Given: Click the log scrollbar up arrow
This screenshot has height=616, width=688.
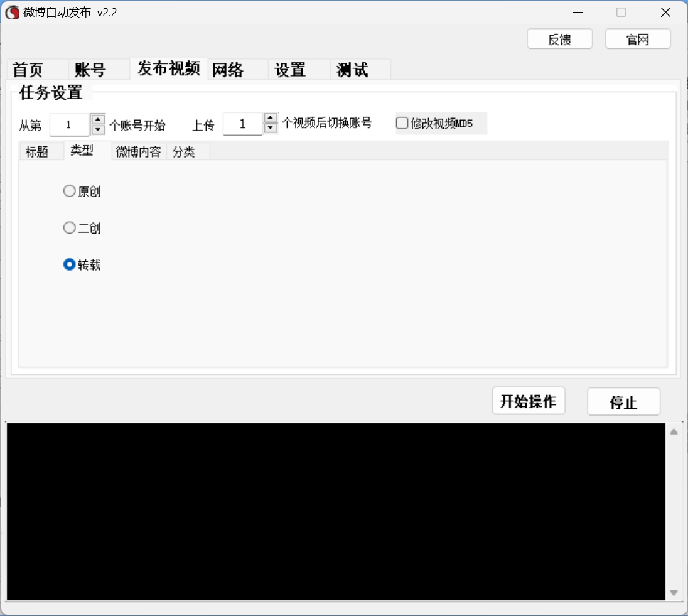Looking at the screenshot, I should (674, 431).
